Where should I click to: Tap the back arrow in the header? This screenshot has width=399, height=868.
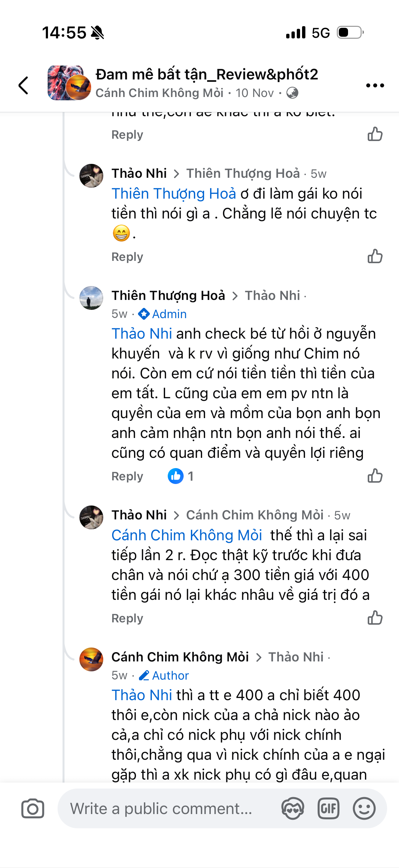pos(23,85)
